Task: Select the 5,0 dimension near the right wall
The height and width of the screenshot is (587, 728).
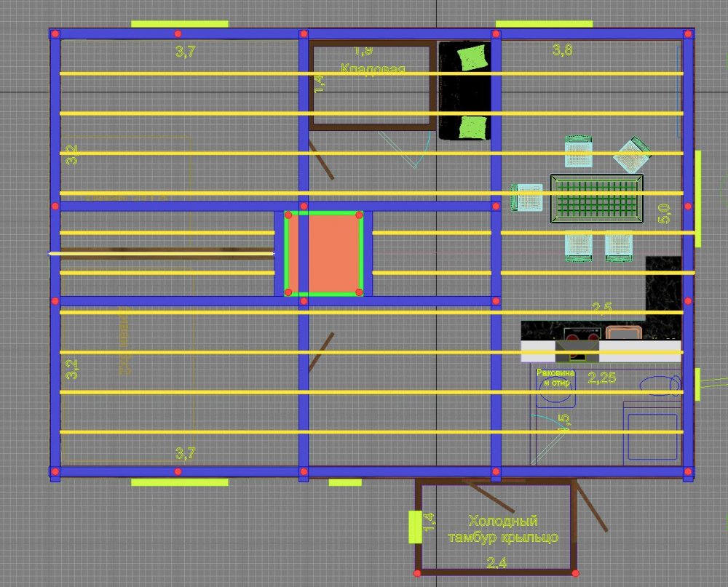Action: 665,213
